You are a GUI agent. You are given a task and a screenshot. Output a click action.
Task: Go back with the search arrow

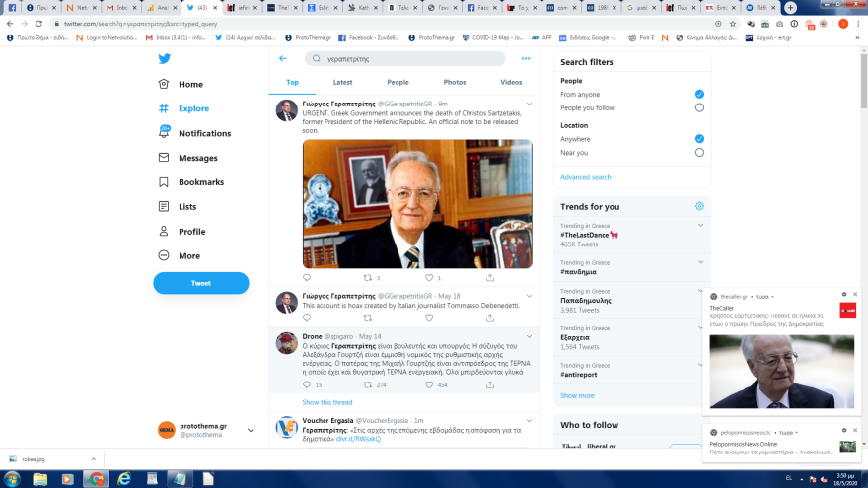pos(283,58)
